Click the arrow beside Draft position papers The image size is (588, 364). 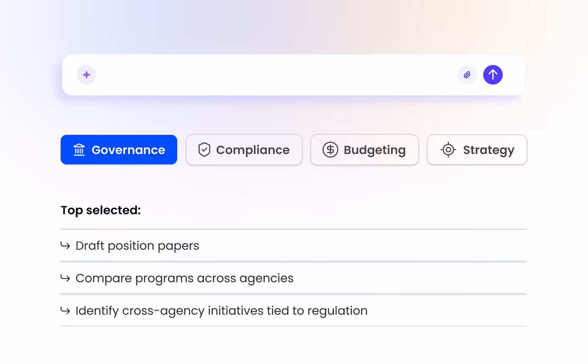(65, 245)
